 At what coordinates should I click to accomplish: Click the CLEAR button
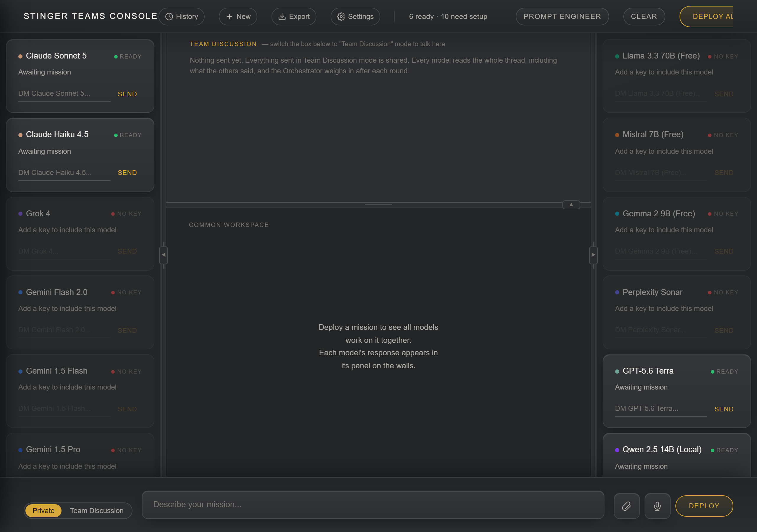644,17
